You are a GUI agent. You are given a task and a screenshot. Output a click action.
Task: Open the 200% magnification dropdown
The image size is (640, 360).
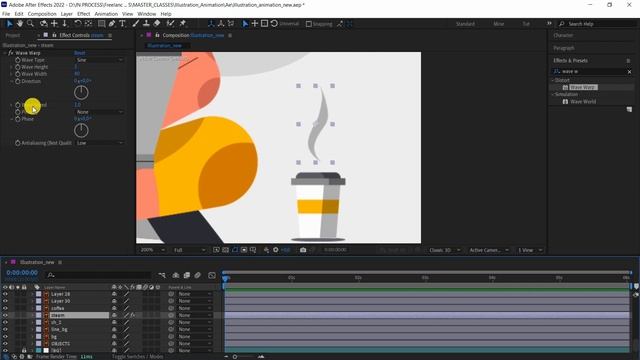[x=152, y=250]
